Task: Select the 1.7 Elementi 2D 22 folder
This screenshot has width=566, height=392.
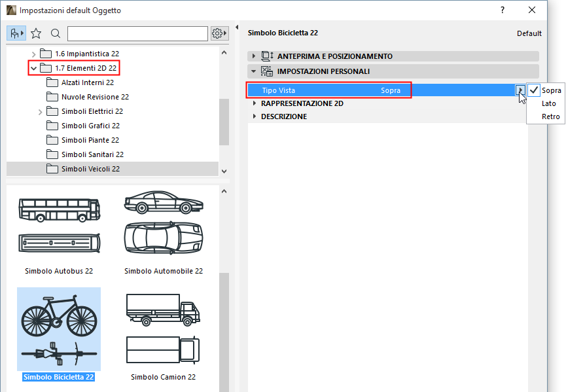Action: [x=86, y=68]
